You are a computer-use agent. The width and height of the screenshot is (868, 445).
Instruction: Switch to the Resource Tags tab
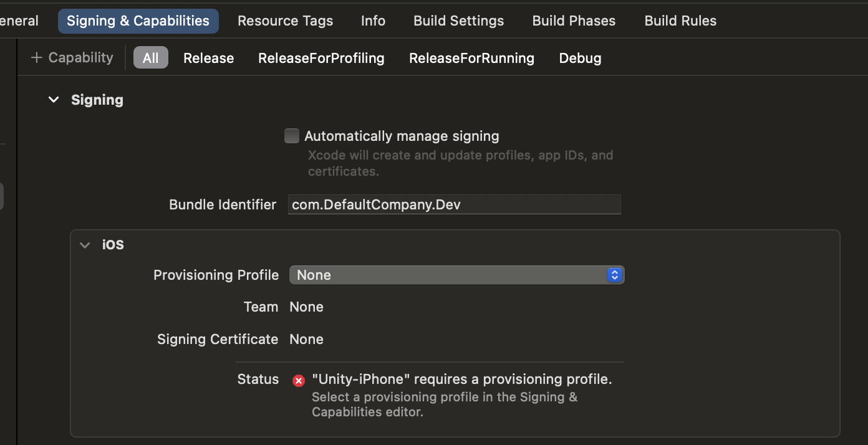285,21
